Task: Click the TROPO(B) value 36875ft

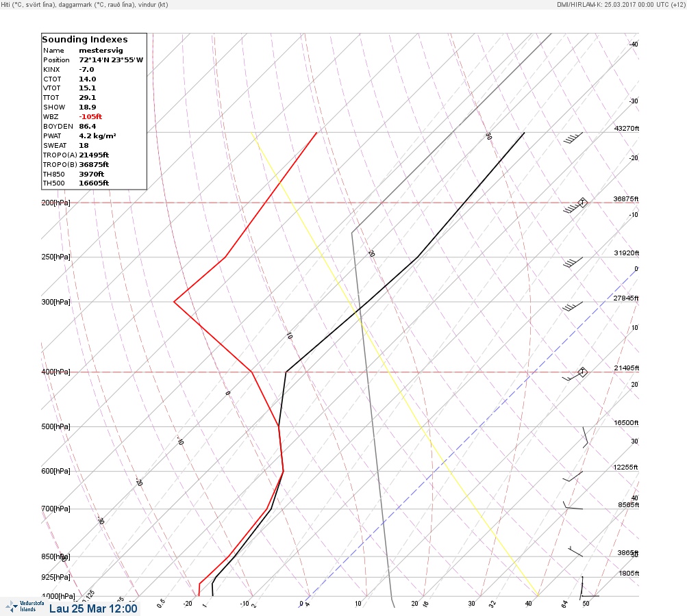Action: click(x=95, y=165)
